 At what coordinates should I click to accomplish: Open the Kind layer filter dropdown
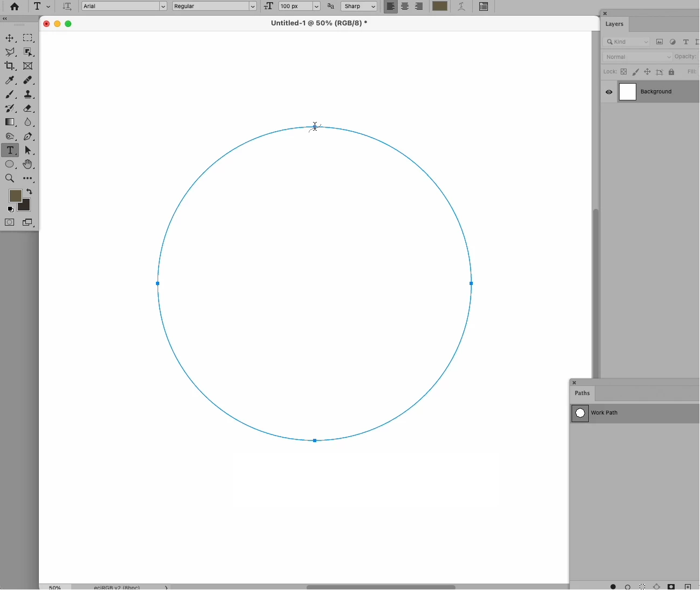coord(627,42)
